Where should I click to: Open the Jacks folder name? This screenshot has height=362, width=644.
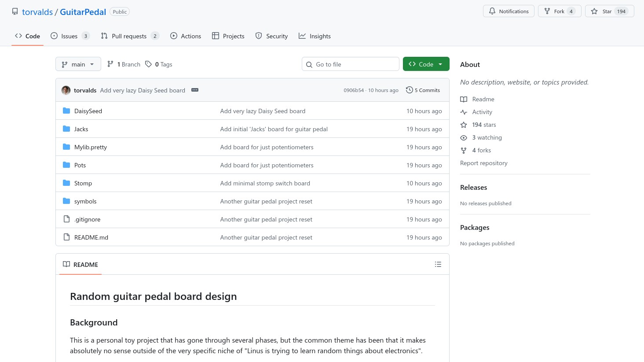(81, 129)
